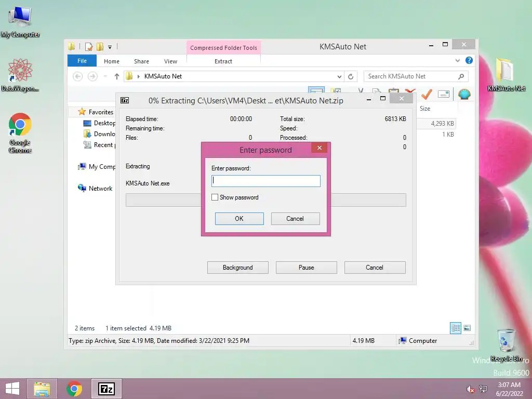This screenshot has height=399, width=532.
Task: Go back in Explorer navigation
Action: (78, 76)
